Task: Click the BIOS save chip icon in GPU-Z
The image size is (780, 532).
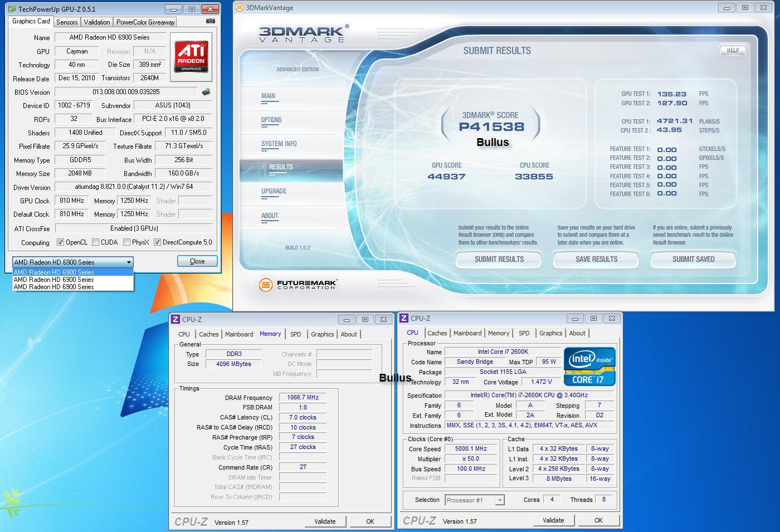Action: (x=206, y=91)
